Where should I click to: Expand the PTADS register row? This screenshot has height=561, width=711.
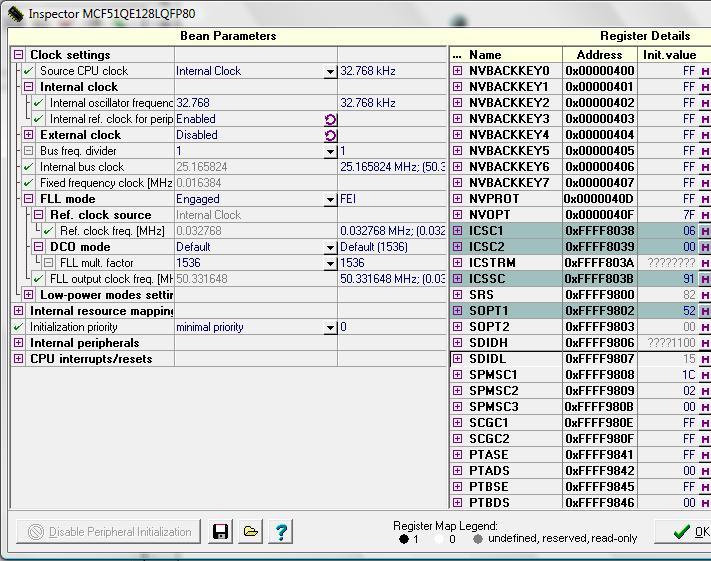point(458,471)
